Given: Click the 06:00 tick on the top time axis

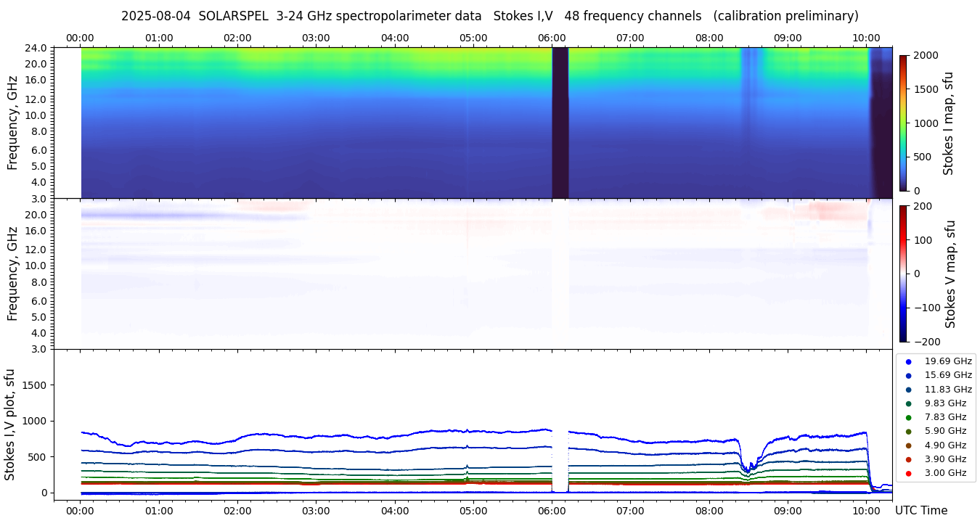Looking at the screenshot, I should click(x=552, y=38).
